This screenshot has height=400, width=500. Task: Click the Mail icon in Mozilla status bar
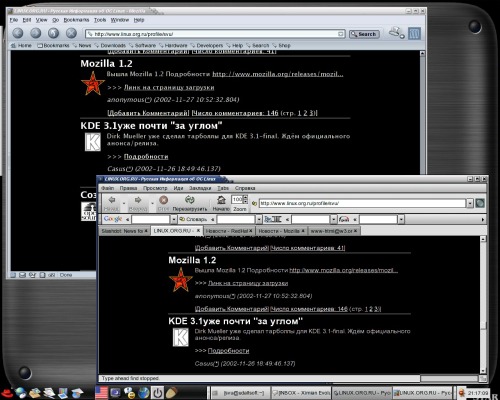(x=22, y=275)
